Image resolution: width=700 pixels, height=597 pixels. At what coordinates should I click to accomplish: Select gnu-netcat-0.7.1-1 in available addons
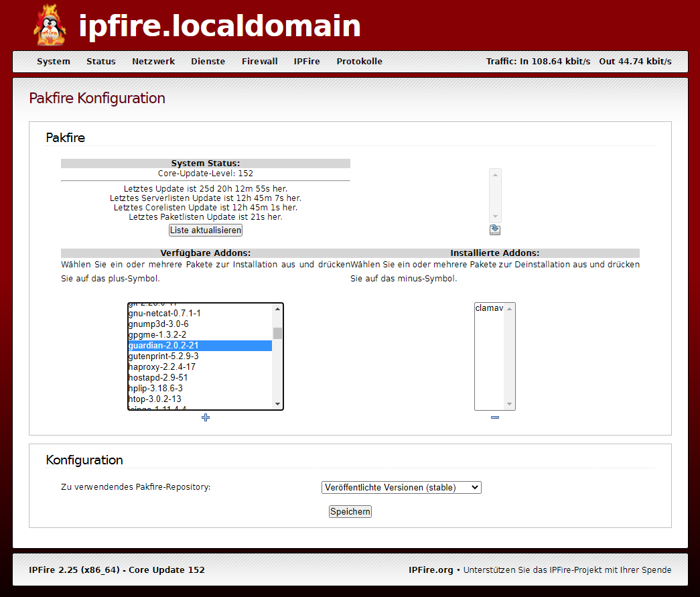(200, 314)
